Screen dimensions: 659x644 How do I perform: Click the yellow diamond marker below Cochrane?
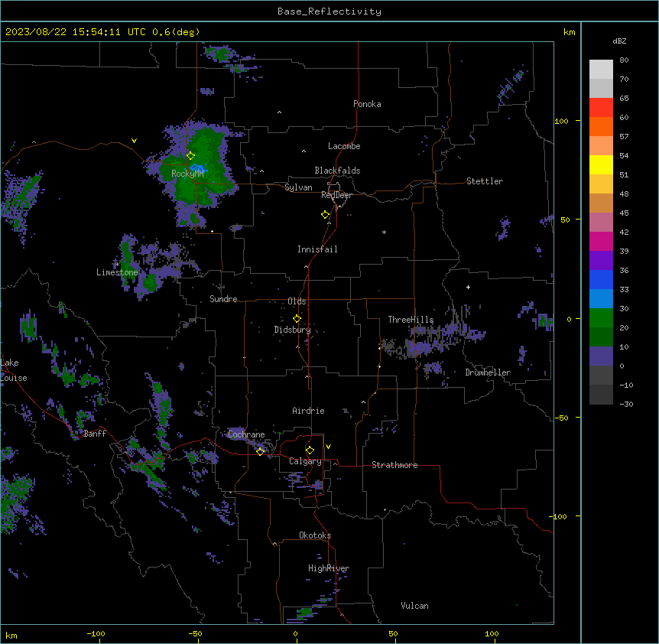click(260, 451)
